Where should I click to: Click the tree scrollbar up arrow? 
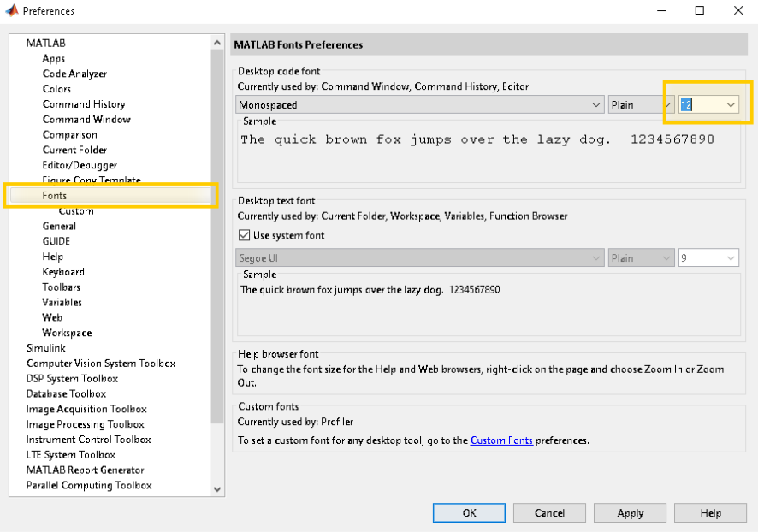click(217, 43)
